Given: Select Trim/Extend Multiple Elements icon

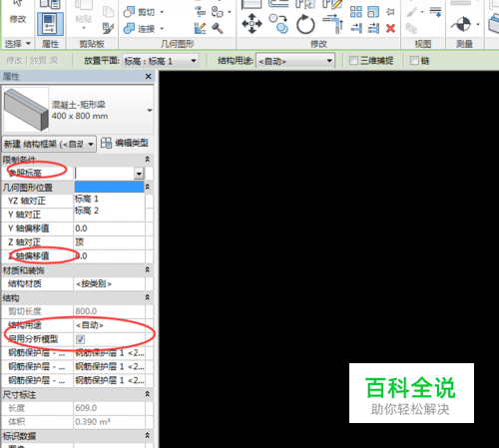Looking at the screenshot, I should [373, 28].
